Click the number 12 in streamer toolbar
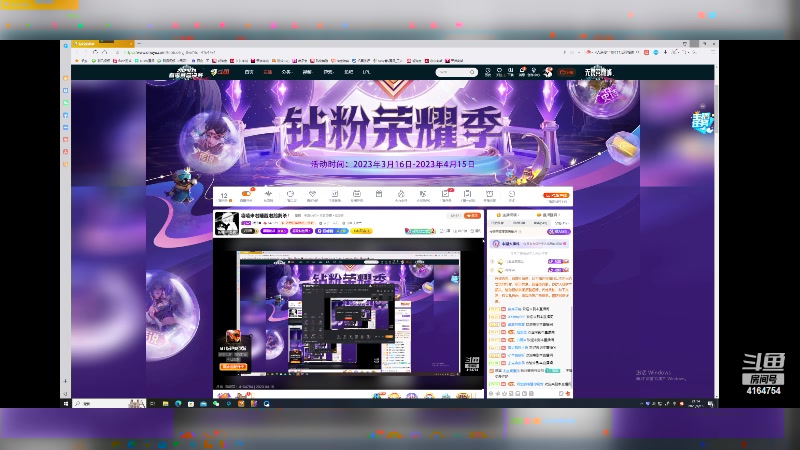This screenshot has height=450, width=800. coord(223,195)
